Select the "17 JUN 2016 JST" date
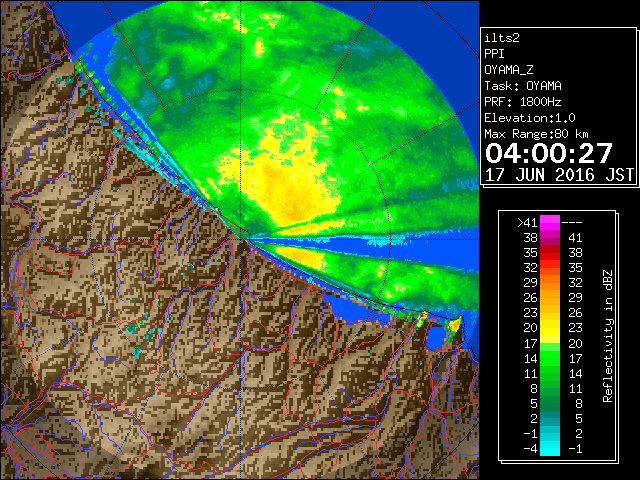The width and height of the screenshot is (640, 480). pos(559,175)
